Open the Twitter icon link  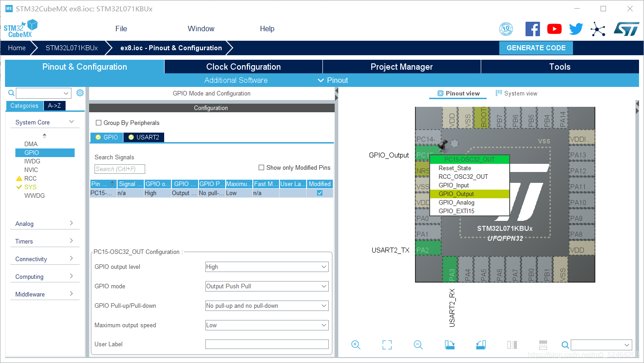click(x=576, y=29)
